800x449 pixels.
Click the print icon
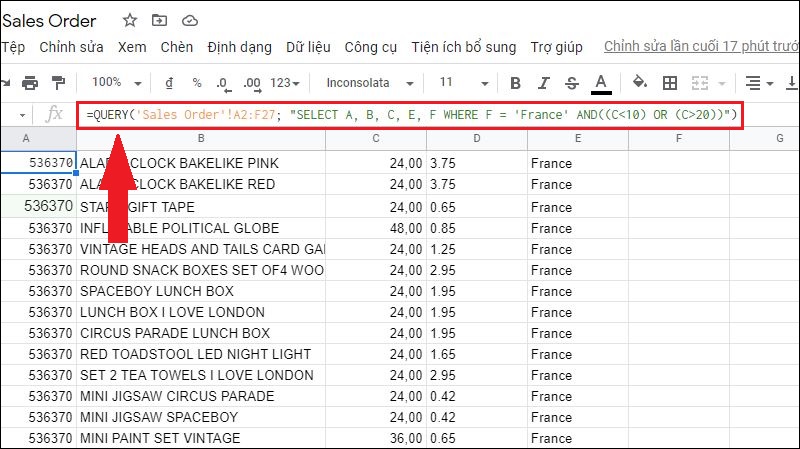point(30,83)
